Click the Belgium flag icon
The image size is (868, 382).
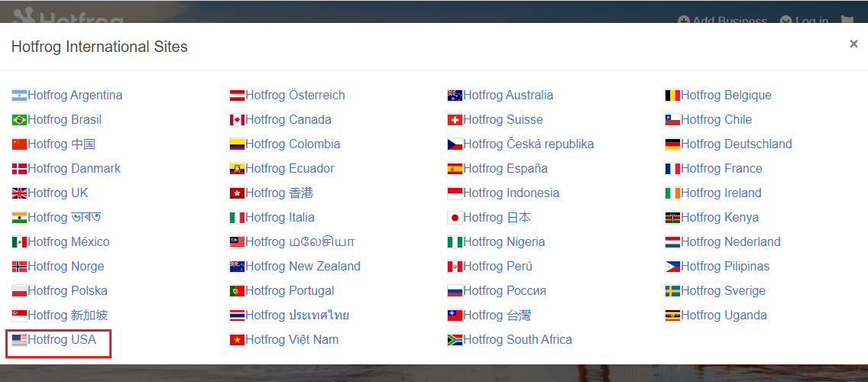tap(672, 95)
